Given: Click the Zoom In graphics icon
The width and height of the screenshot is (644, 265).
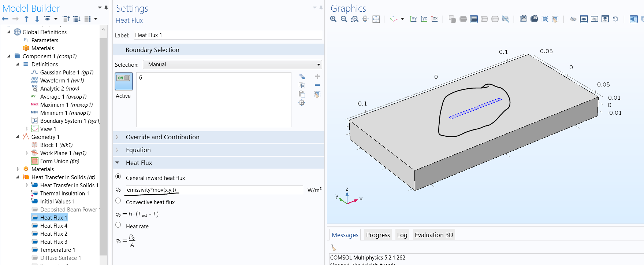Looking at the screenshot, I should (x=333, y=19).
